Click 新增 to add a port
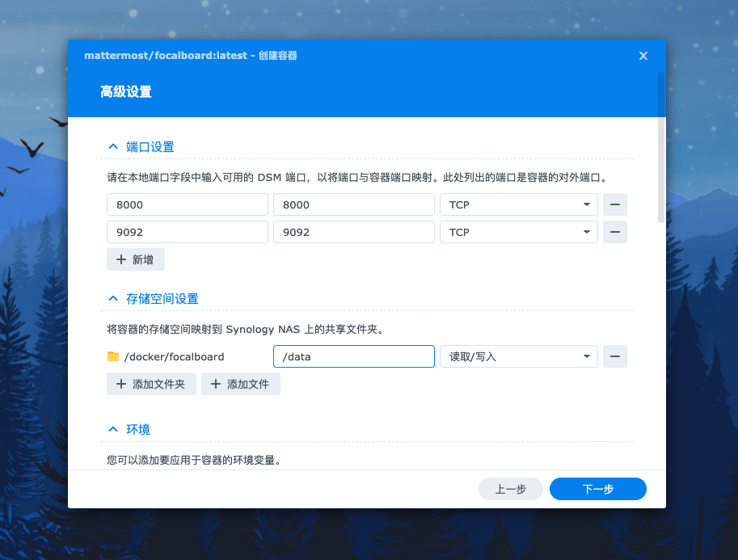Image resolution: width=738 pixels, height=560 pixels. [x=136, y=259]
